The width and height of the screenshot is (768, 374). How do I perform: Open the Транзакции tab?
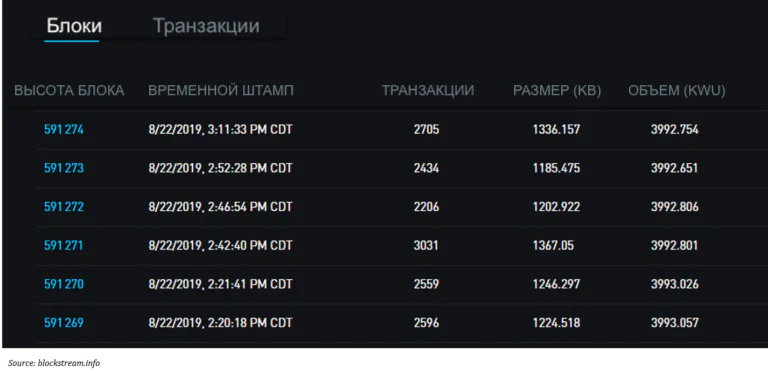coord(206,25)
